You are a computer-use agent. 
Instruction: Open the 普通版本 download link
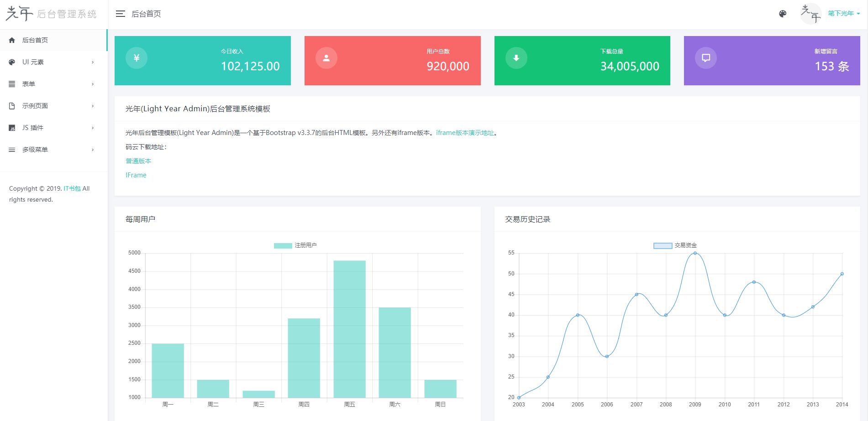138,161
